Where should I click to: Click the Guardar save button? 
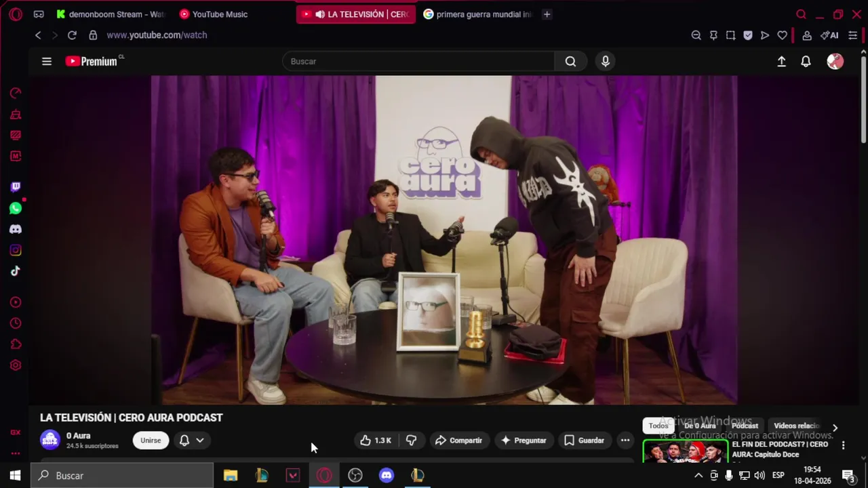click(584, 441)
